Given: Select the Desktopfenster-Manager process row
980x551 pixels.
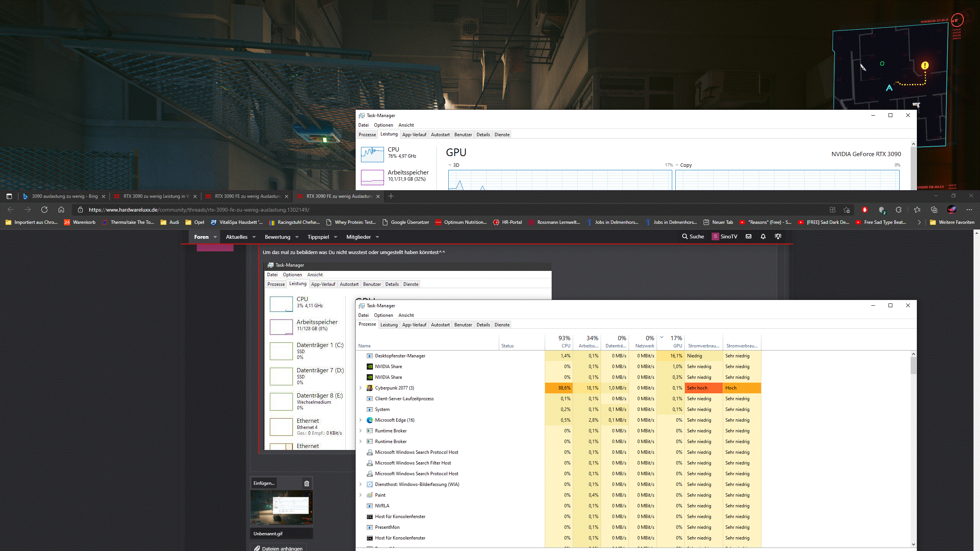Looking at the screenshot, I should 558,356.
